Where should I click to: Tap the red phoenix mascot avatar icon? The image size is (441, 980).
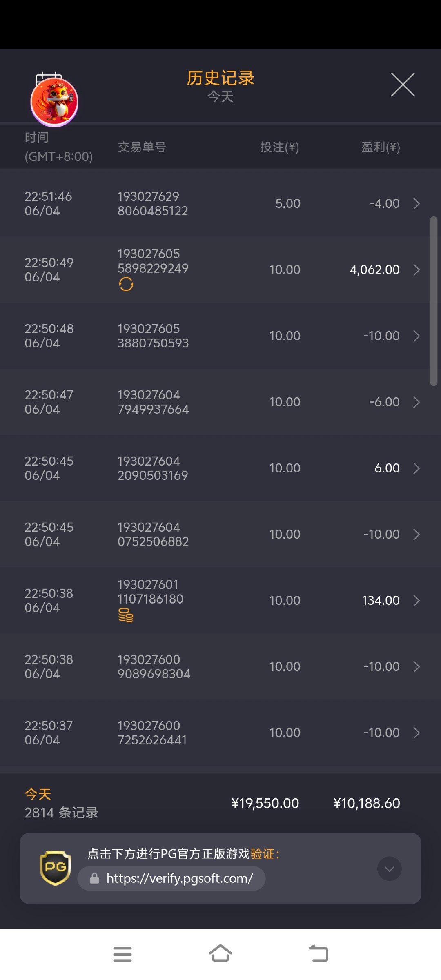pyautogui.click(x=54, y=102)
